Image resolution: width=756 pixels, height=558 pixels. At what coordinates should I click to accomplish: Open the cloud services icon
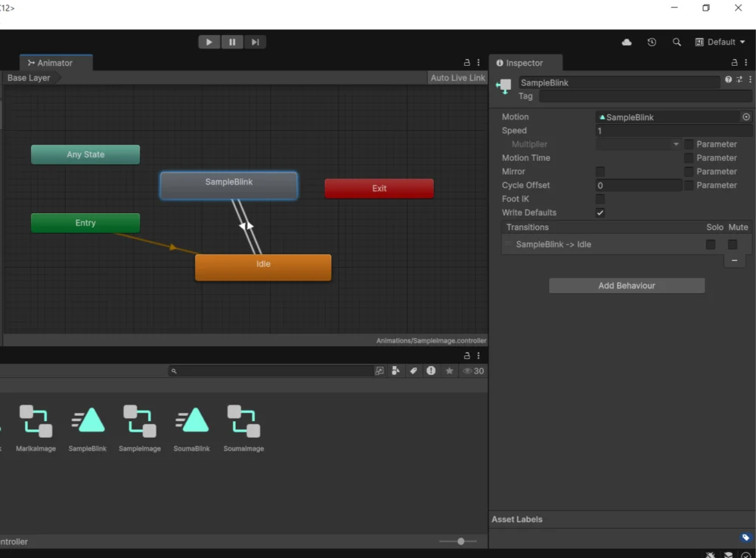click(627, 42)
